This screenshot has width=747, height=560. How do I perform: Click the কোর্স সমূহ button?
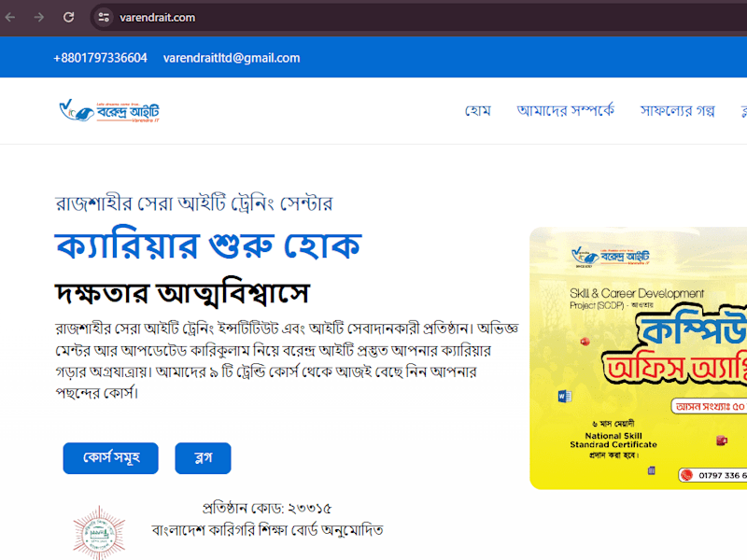(x=110, y=458)
